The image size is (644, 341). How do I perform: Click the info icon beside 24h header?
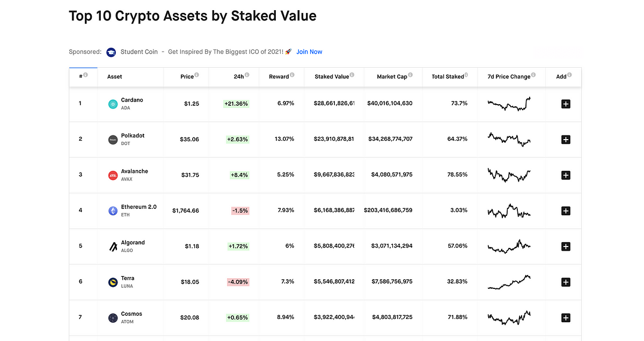247,75
